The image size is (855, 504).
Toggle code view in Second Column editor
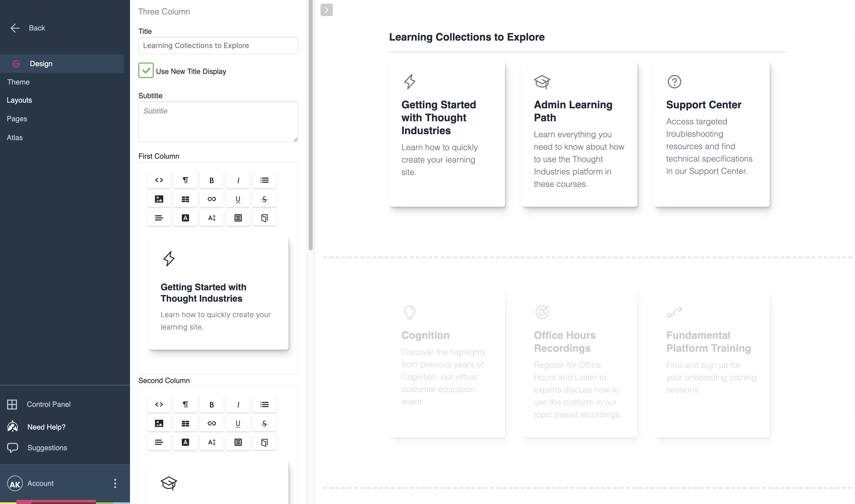click(159, 404)
